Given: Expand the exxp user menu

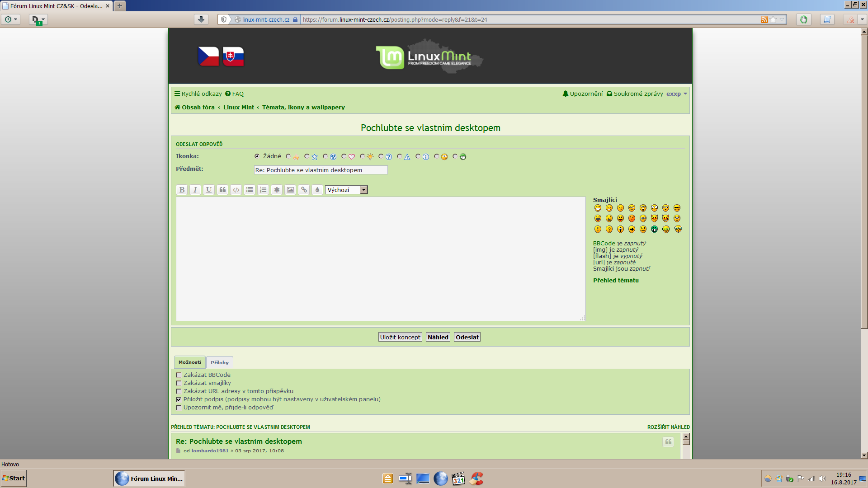Looking at the screenshot, I should (x=676, y=94).
